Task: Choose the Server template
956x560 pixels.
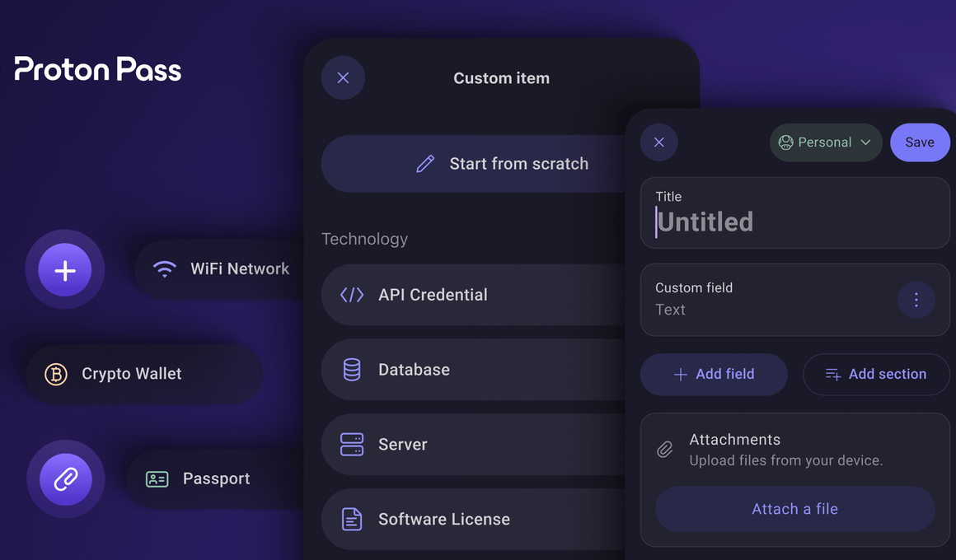Action: coord(474,444)
